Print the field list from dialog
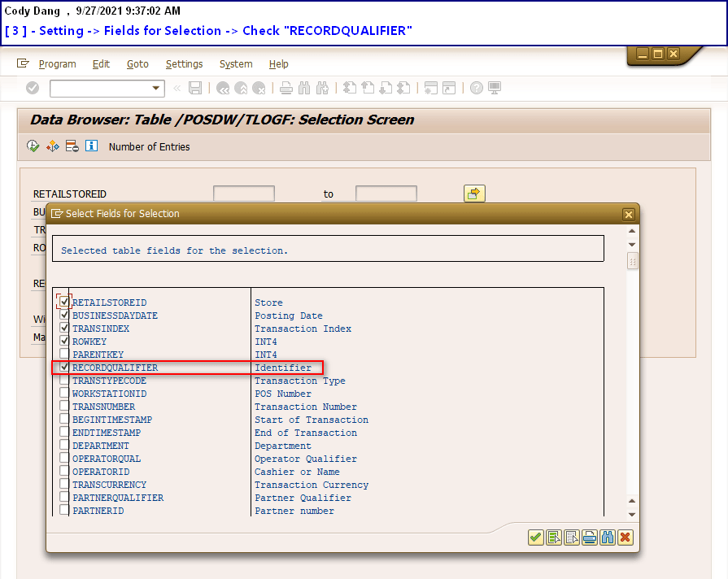Screen dimensions: 728x579 pos(590,538)
